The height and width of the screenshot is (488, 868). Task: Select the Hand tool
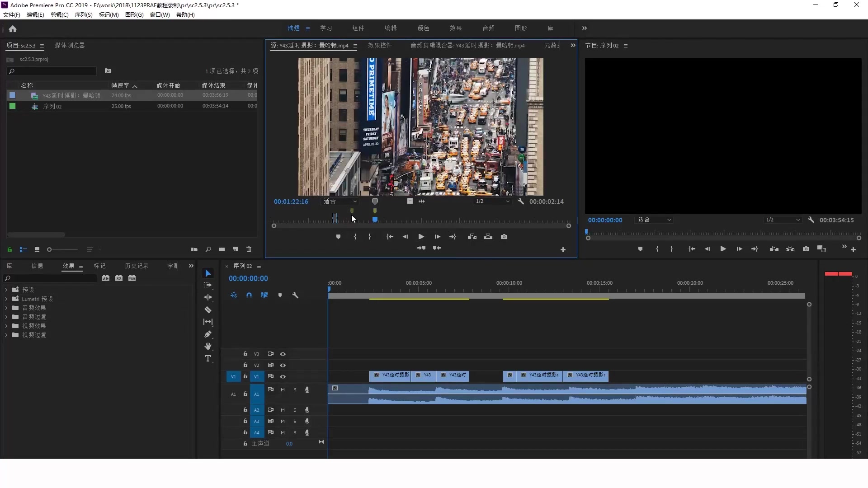pos(208,347)
